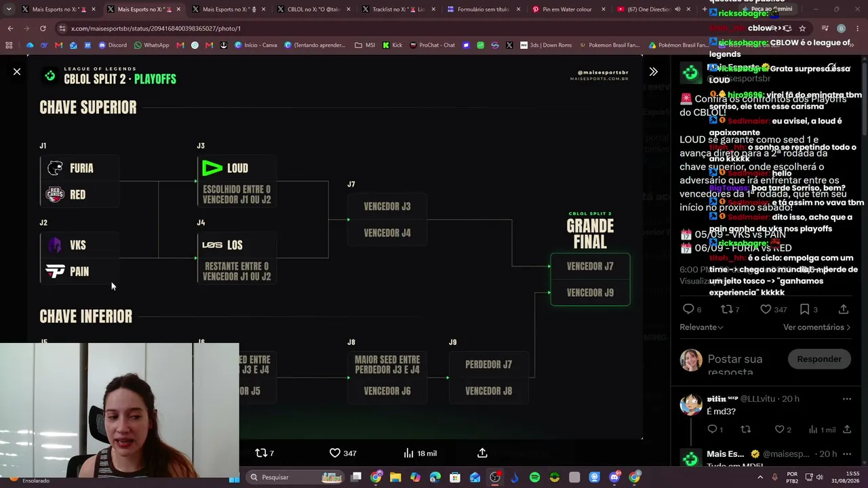Retweet from the photo view bar (7)
The height and width of the screenshot is (488, 868).
264,453
